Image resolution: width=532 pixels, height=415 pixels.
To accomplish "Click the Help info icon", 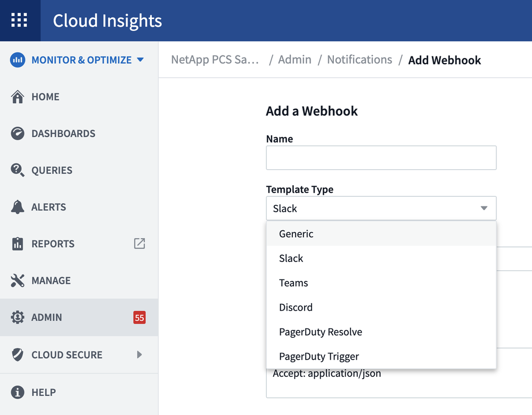I will click(18, 392).
